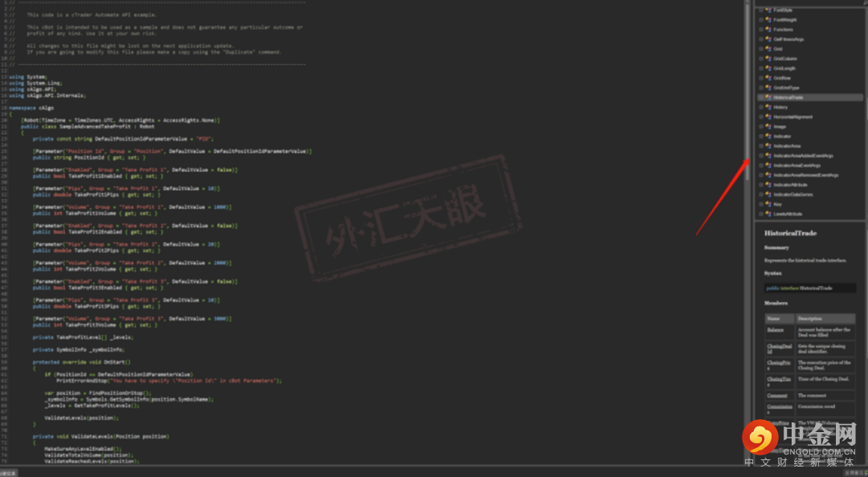Screen dimensions: 868x477
Task: Click the 'public string PositionId' code line
Action: [89, 157]
